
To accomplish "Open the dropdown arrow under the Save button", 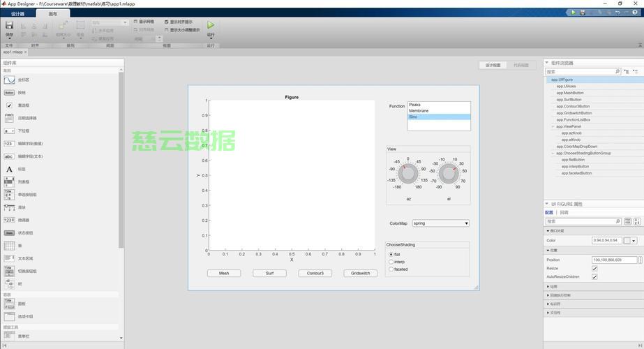I will (x=9, y=38).
